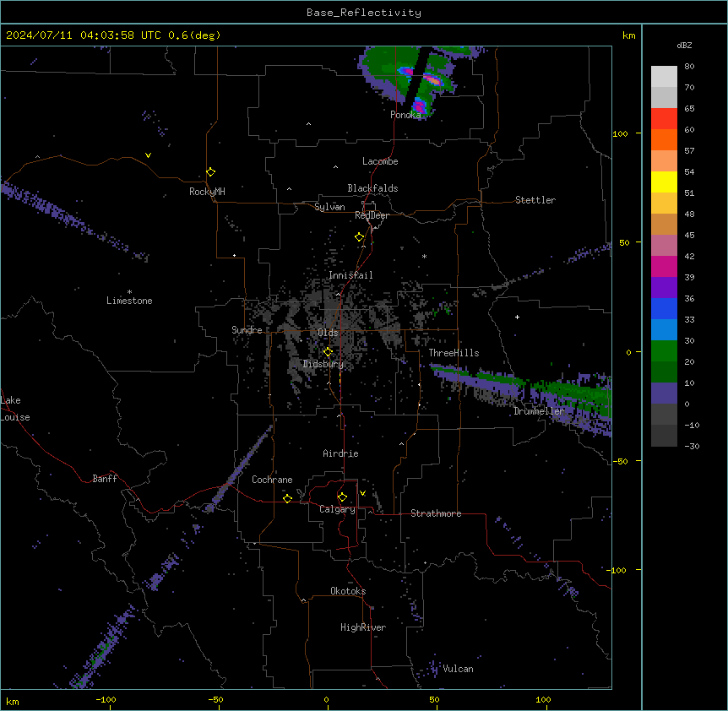
Task: Click the dBZ legend heading
Action: [x=684, y=45]
